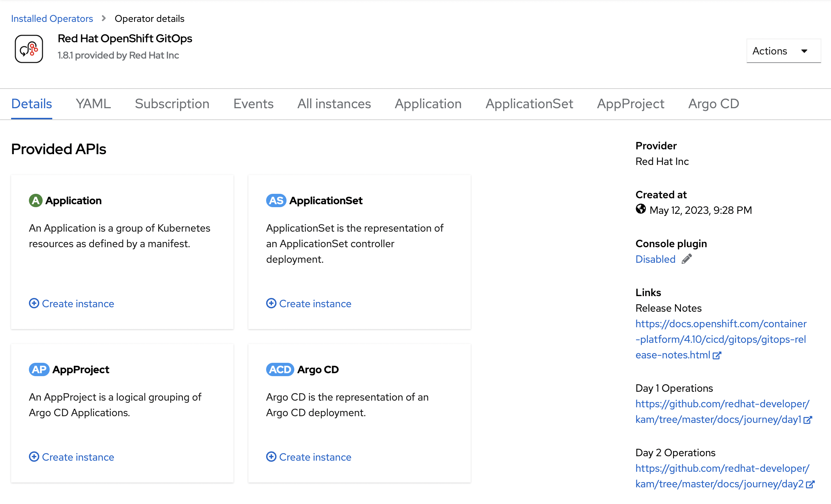Image resolution: width=831 pixels, height=504 pixels.
Task: Click the 'May 12, 2023, 9:28 PM' timestamp
Action: pos(701,210)
